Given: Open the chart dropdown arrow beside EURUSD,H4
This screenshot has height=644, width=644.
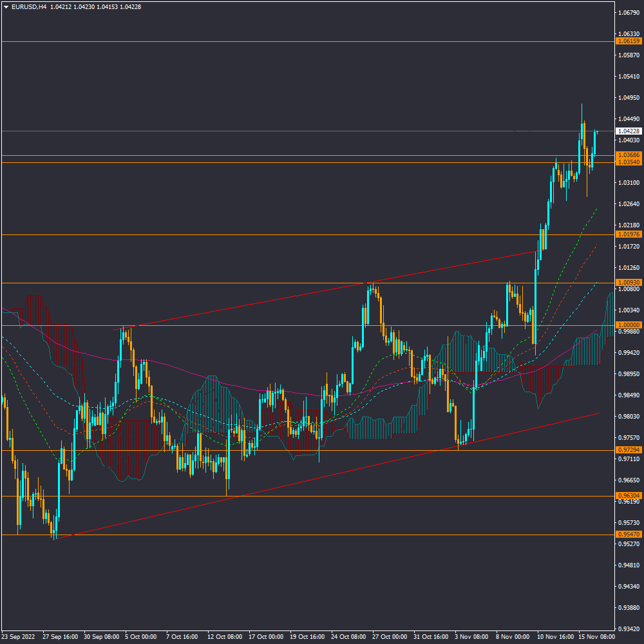Looking at the screenshot, I should point(6,6).
